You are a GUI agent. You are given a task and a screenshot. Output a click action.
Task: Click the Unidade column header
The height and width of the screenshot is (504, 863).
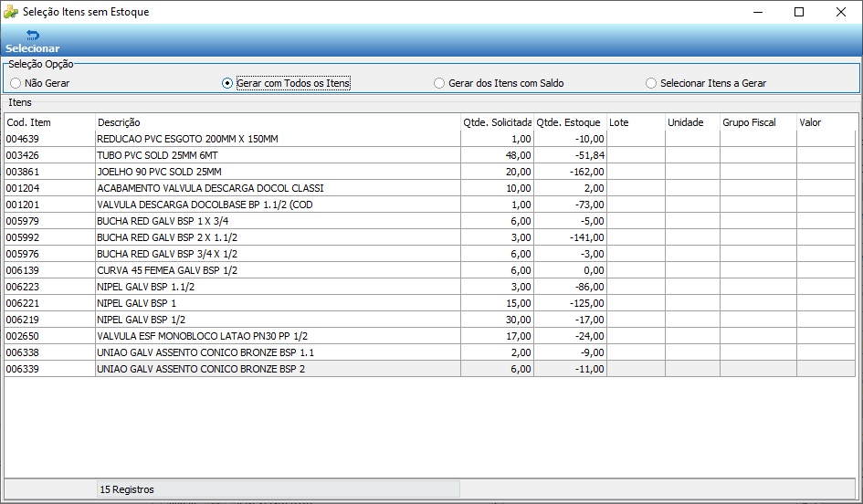coord(692,122)
